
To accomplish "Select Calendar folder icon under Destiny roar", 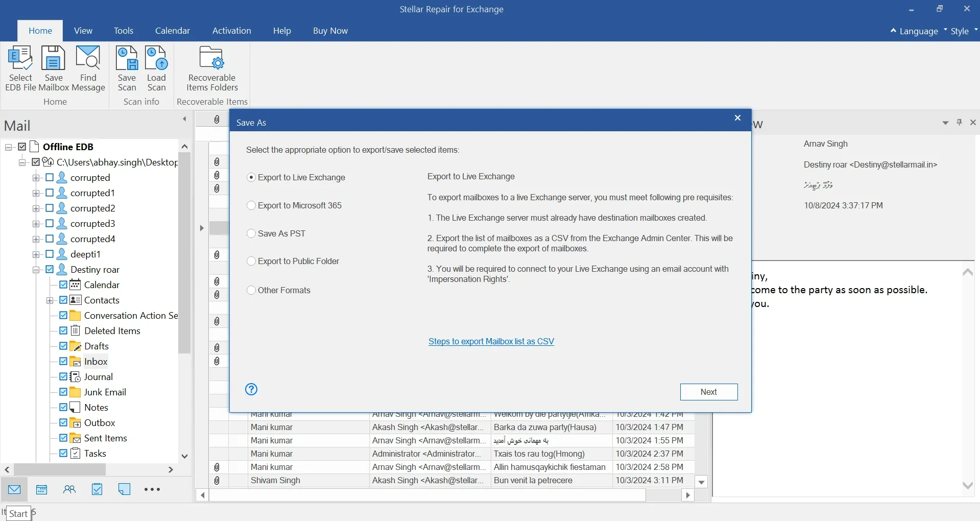I will (x=75, y=285).
